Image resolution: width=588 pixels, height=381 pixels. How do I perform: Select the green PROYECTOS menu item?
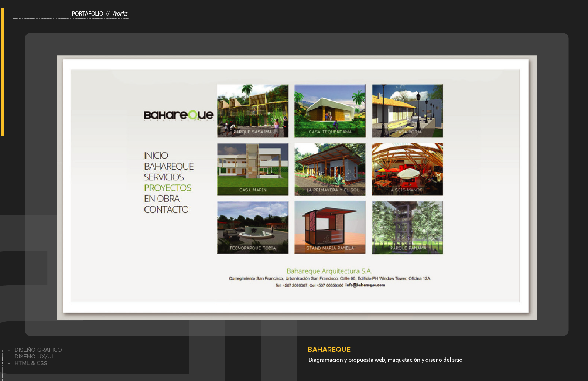tap(168, 188)
